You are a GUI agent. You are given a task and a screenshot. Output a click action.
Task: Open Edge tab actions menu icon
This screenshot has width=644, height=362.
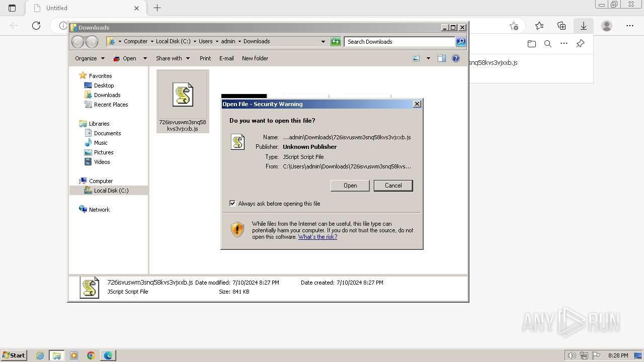(x=12, y=8)
